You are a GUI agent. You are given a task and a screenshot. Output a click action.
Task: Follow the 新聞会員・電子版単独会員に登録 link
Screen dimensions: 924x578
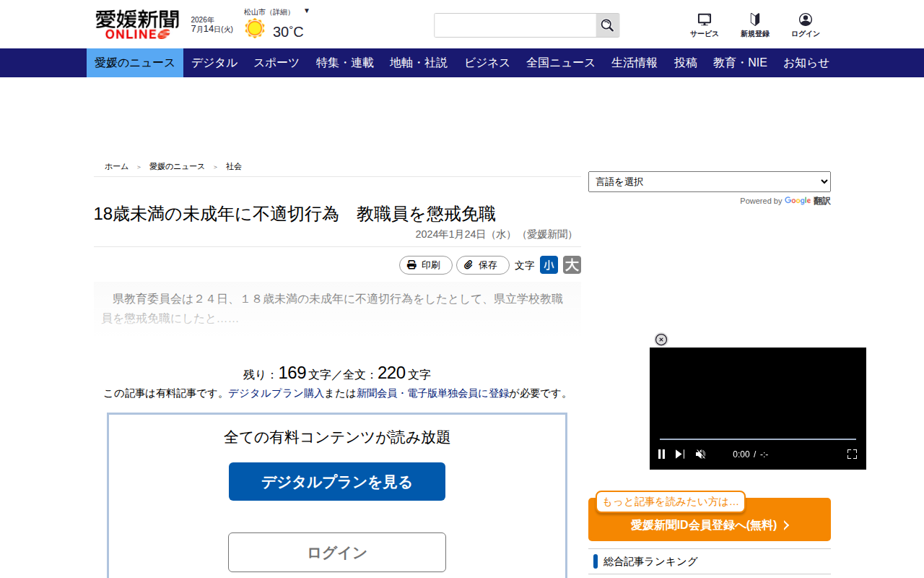coord(433,393)
